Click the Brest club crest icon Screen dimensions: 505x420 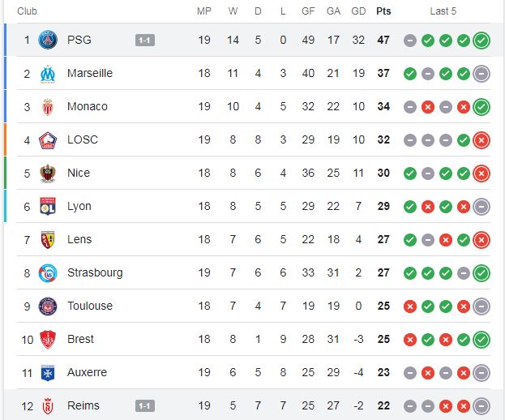coord(48,340)
